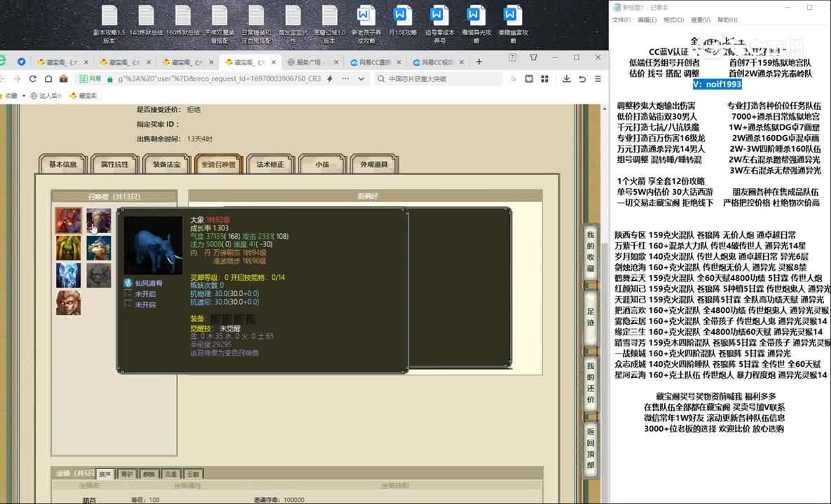Select the 小孩 tab
Screen dimensions: 831x504
(x=322, y=164)
